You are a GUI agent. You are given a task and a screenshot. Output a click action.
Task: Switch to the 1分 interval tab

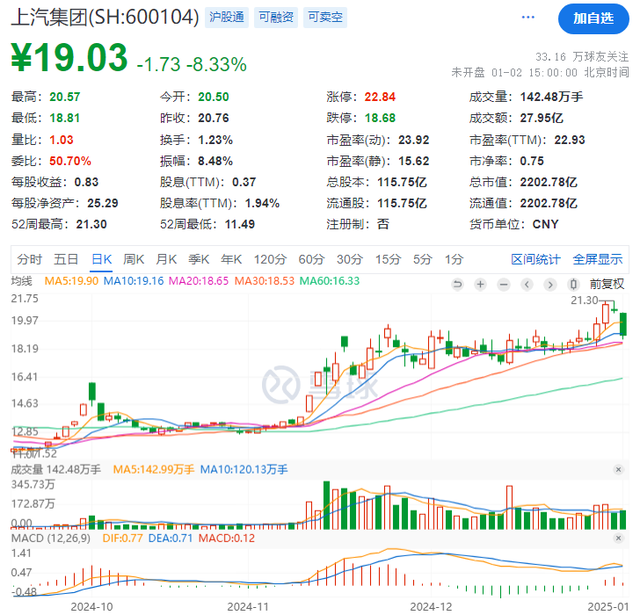point(454,260)
